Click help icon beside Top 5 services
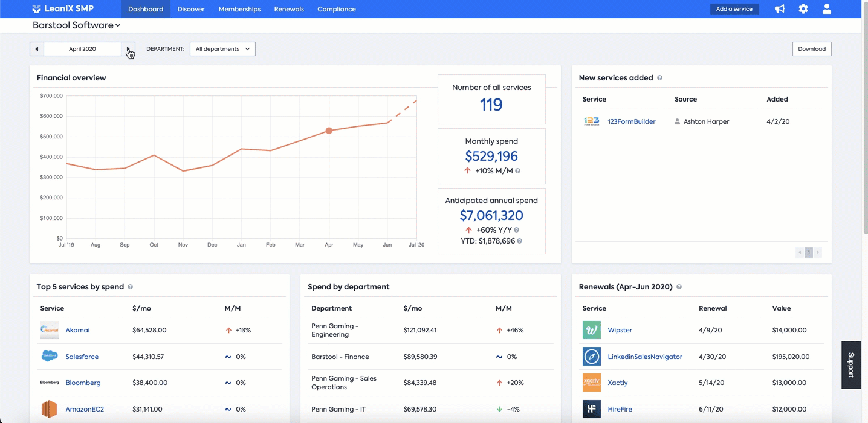This screenshot has height=423, width=868. coord(130,287)
